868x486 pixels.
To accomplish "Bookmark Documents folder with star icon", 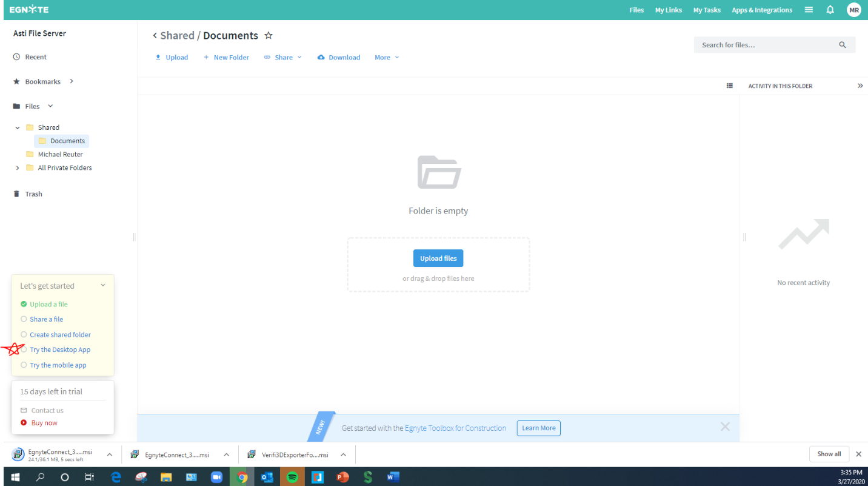I will point(269,36).
